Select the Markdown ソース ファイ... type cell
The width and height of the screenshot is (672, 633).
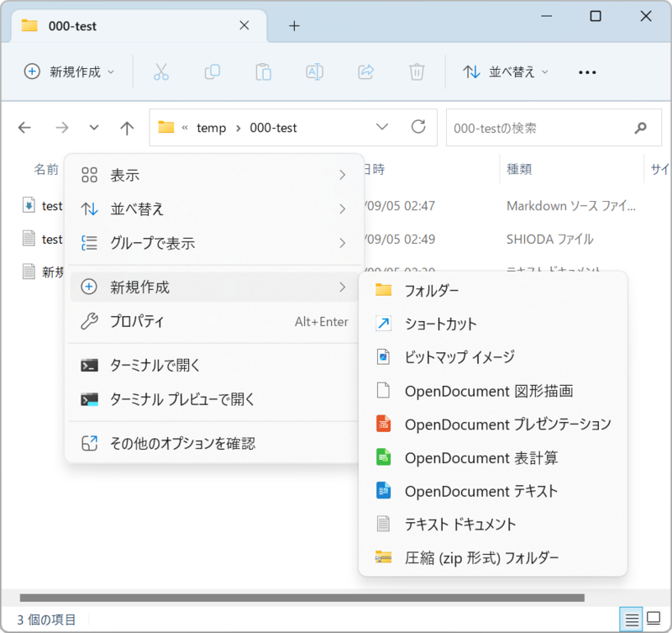(571, 206)
